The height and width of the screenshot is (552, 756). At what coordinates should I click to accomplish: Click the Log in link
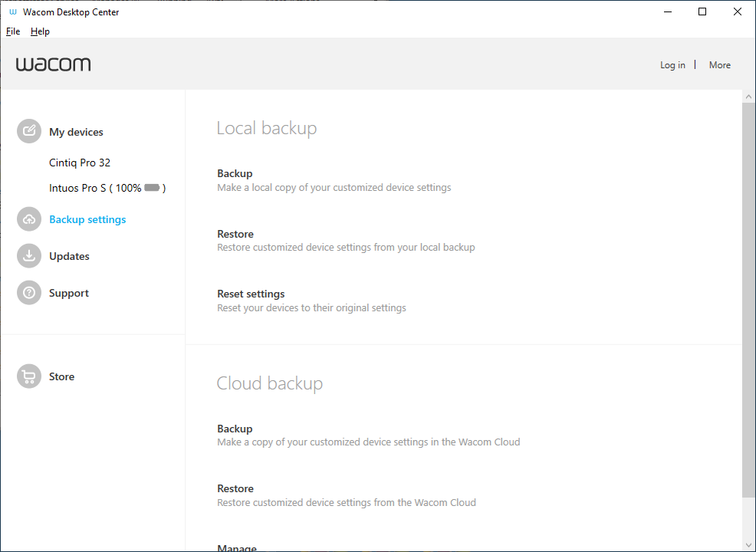pos(672,65)
